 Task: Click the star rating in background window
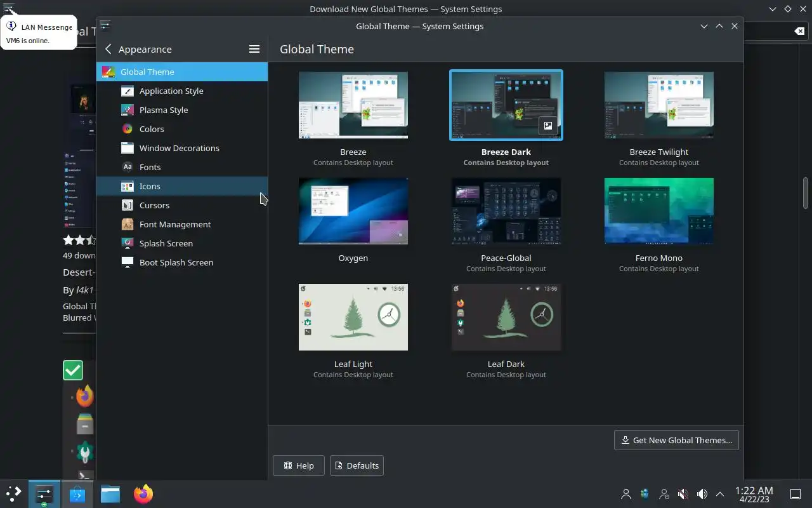coord(79,240)
